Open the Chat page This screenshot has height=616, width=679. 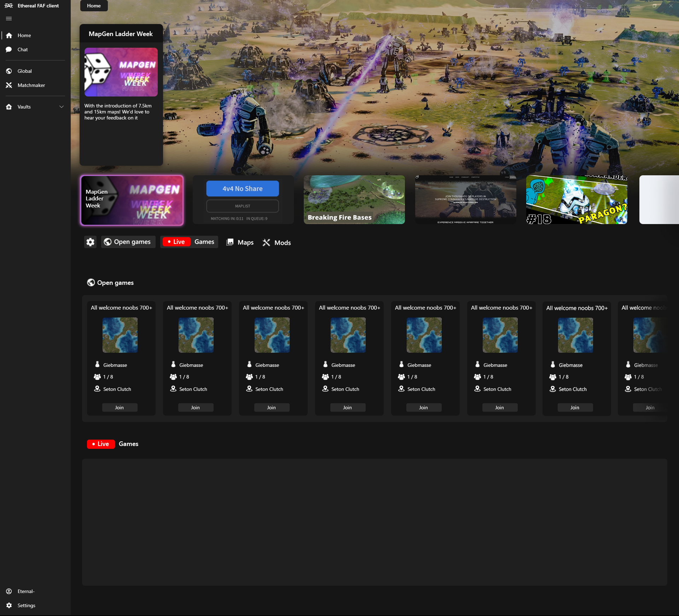coord(35,49)
